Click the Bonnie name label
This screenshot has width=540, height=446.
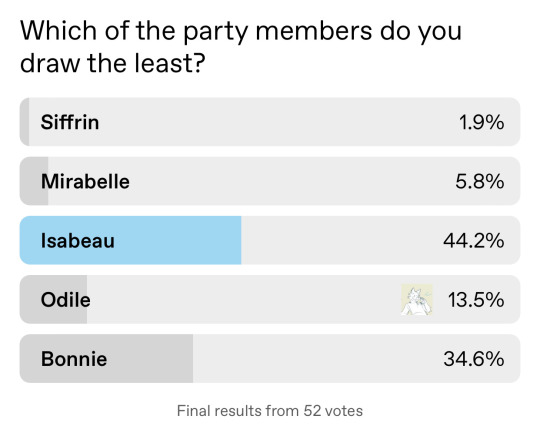(x=74, y=359)
